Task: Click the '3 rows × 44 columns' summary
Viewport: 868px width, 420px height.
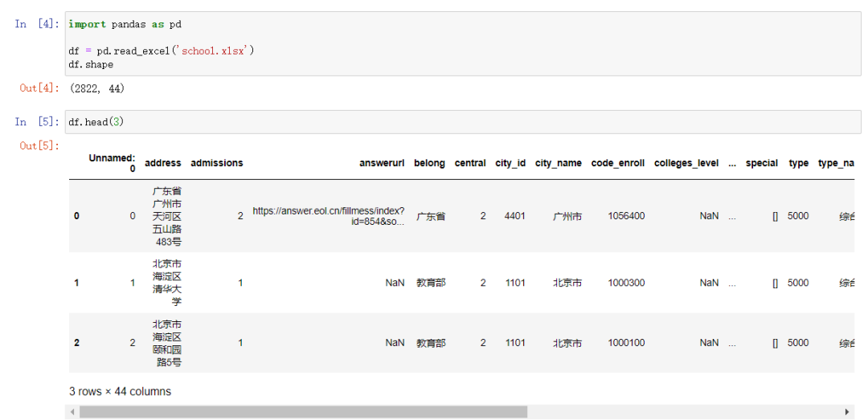Action: [120, 392]
